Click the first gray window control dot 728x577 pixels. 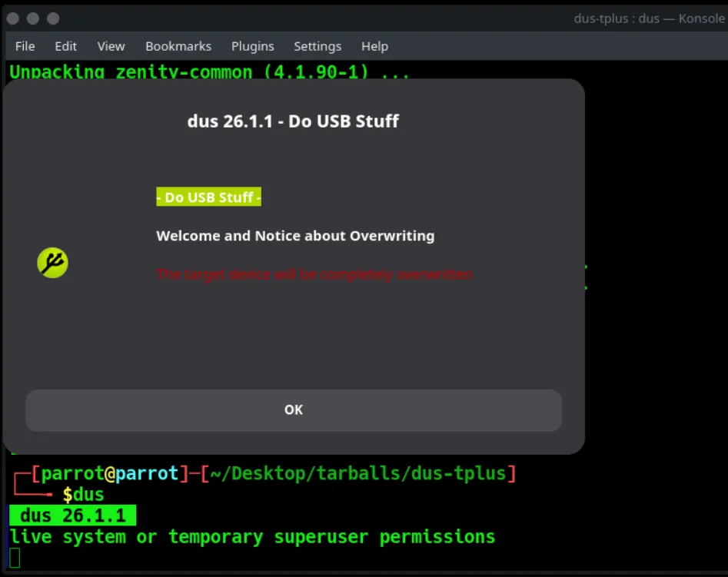[x=13, y=18]
